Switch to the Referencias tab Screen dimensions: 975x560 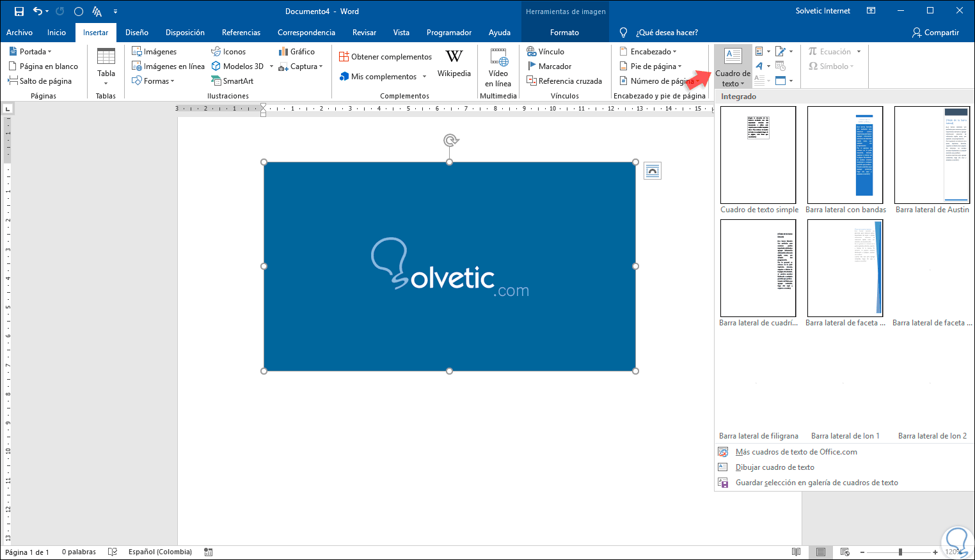(241, 33)
